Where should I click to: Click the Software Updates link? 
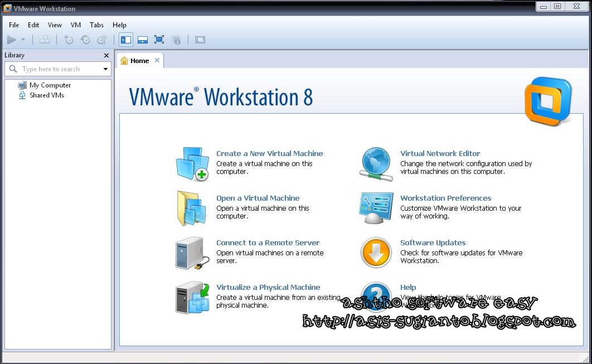pyautogui.click(x=433, y=243)
